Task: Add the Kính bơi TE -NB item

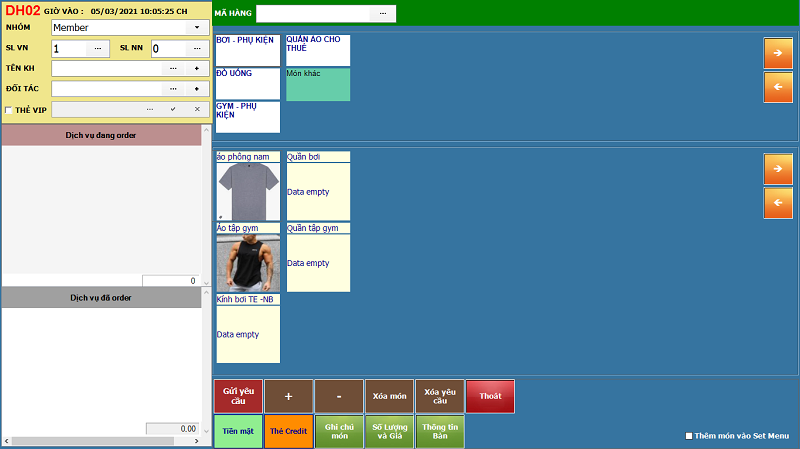Action: [x=248, y=329]
